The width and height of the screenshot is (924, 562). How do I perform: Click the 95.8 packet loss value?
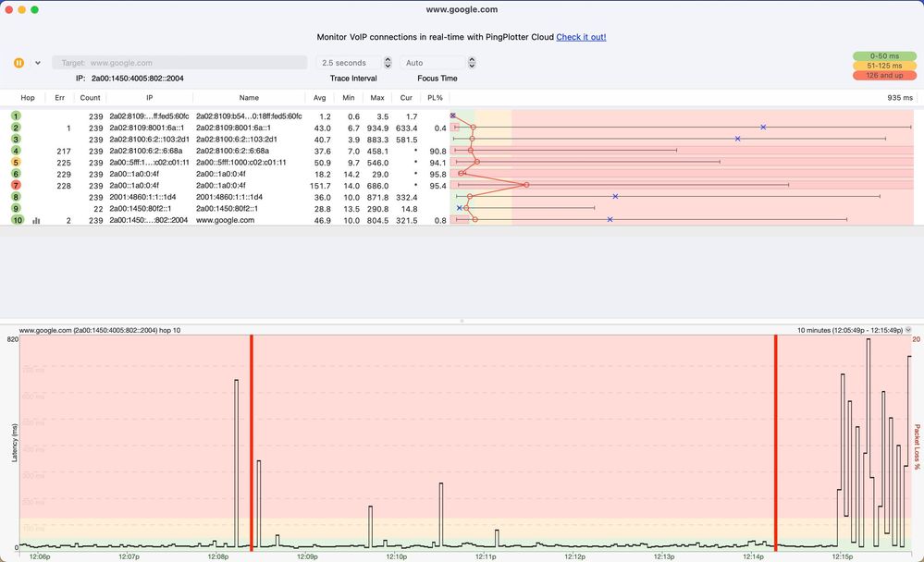(437, 175)
